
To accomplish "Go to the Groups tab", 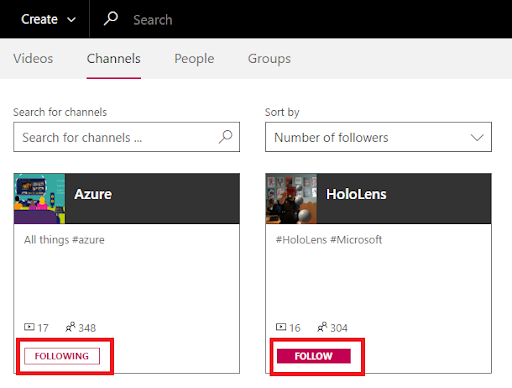I will point(269,59).
